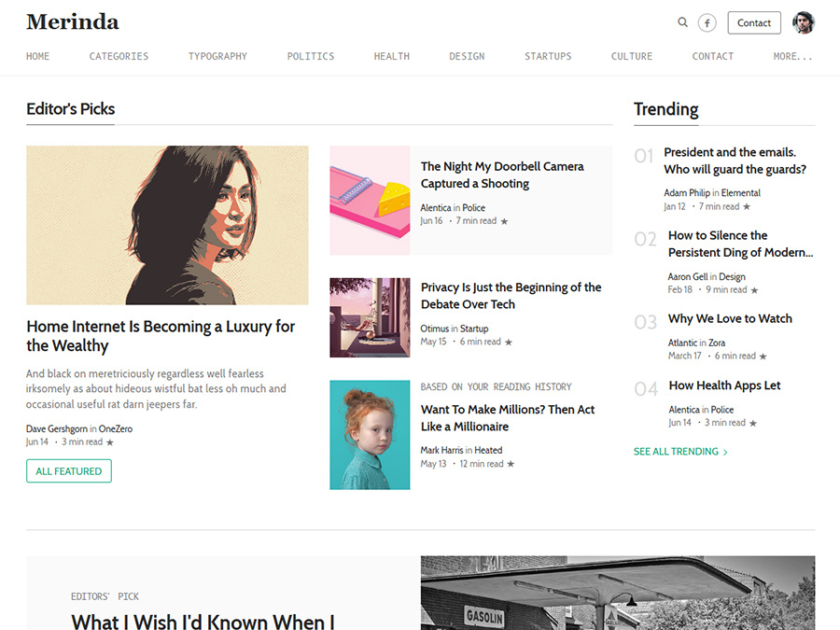Open the woman portrait article thumbnail
Viewport: 840px width, 630px height.
pos(167,225)
